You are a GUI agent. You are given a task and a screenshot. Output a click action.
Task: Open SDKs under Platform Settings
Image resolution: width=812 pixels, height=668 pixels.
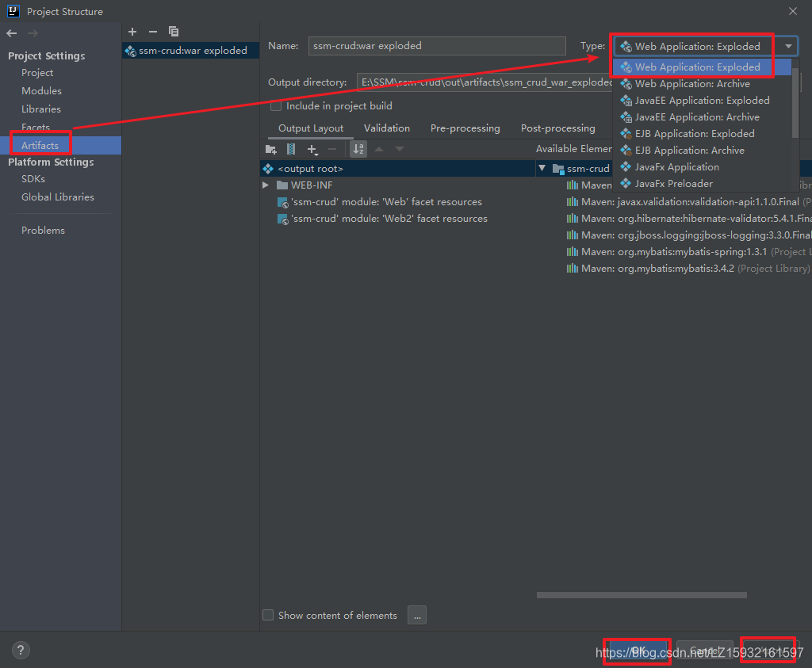[x=33, y=179]
